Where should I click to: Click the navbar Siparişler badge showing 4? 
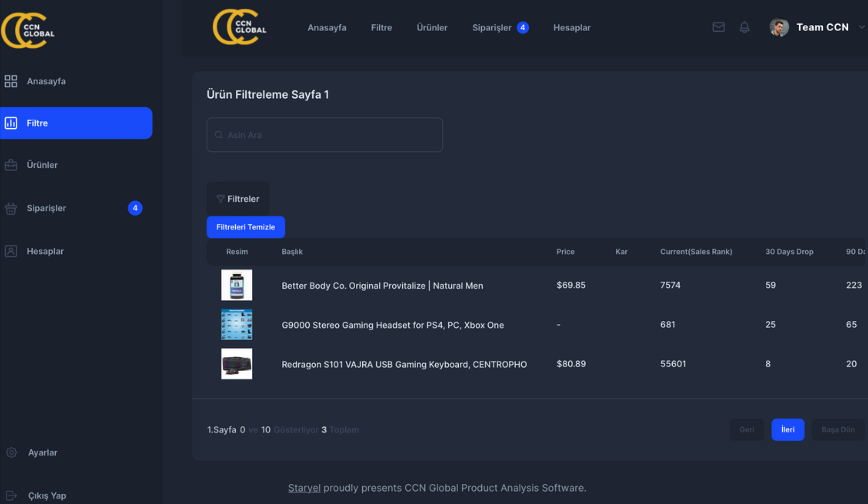pos(523,28)
